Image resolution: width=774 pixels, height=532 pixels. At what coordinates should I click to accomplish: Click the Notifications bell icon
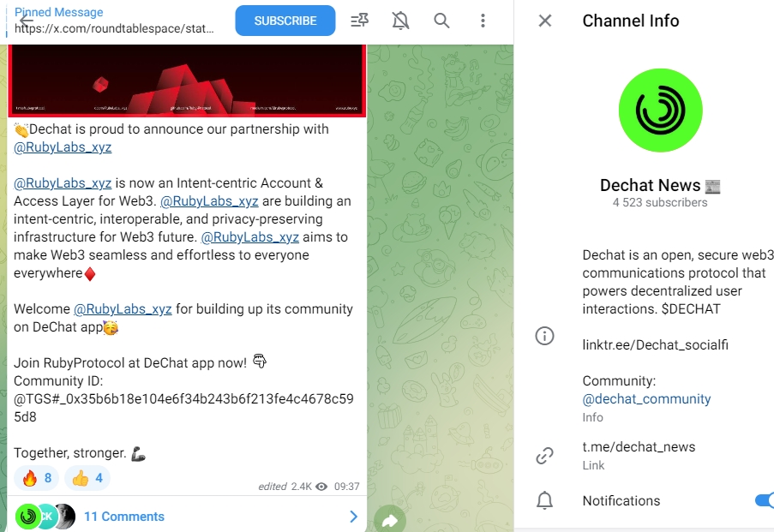[544, 500]
